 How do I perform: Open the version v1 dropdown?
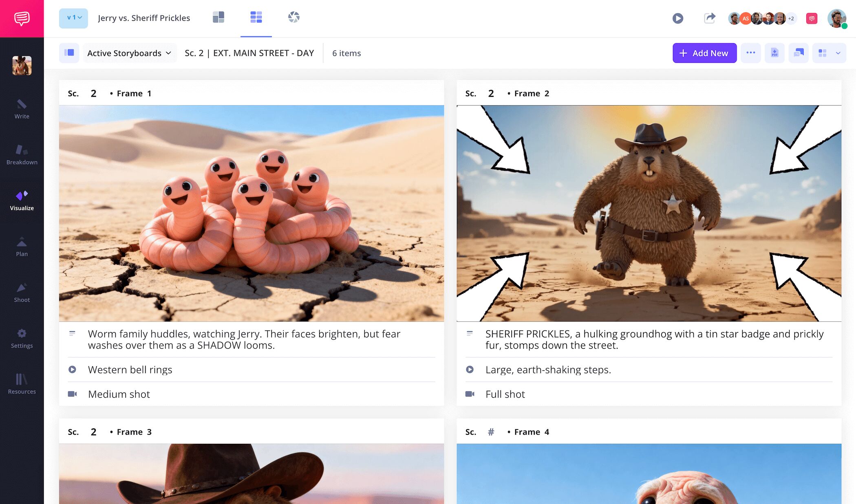pyautogui.click(x=73, y=18)
